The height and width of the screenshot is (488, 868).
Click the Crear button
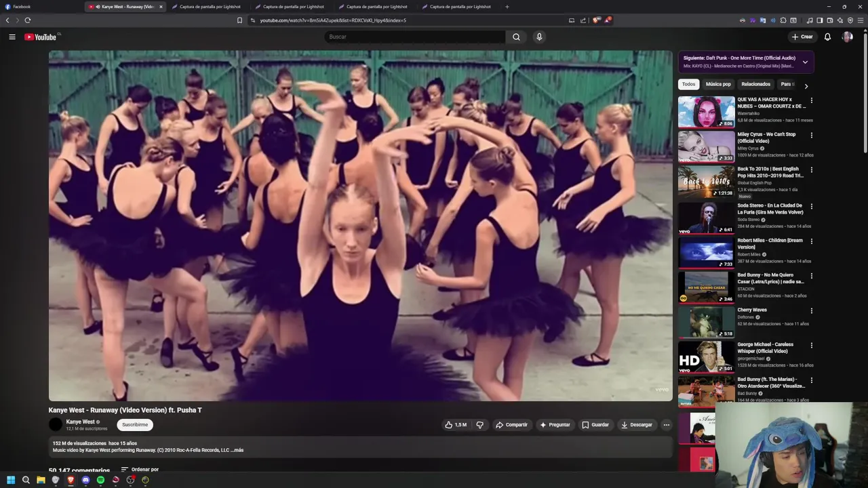[802, 37]
